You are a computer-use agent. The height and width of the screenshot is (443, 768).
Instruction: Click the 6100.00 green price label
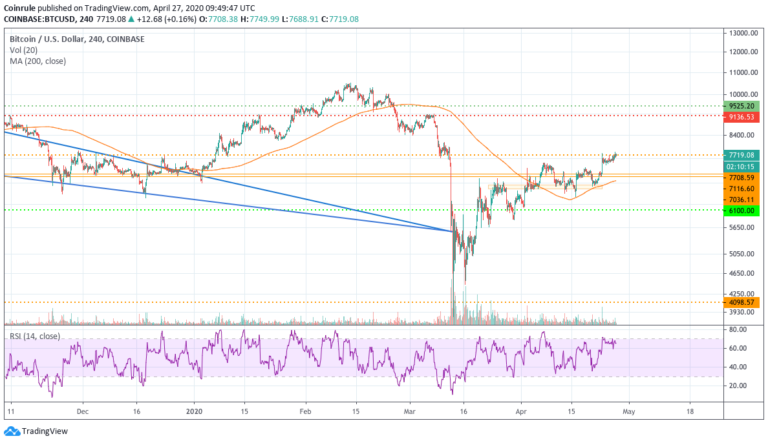pyautogui.click(x=742, y=211)
